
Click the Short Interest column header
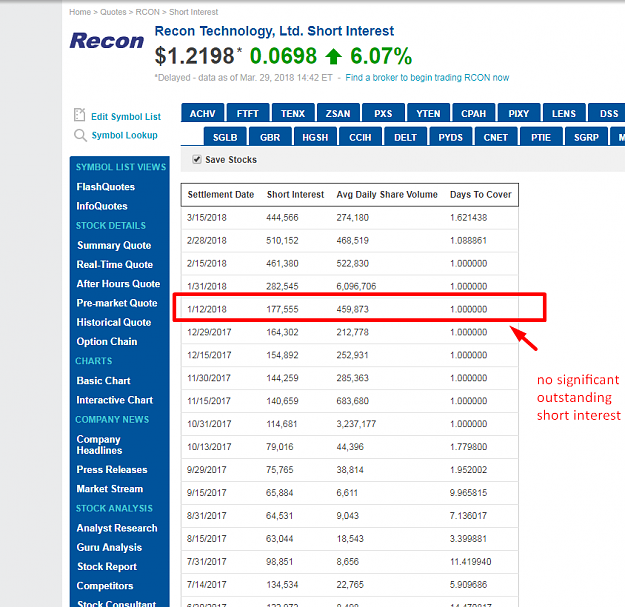click(x=295, y=194)
